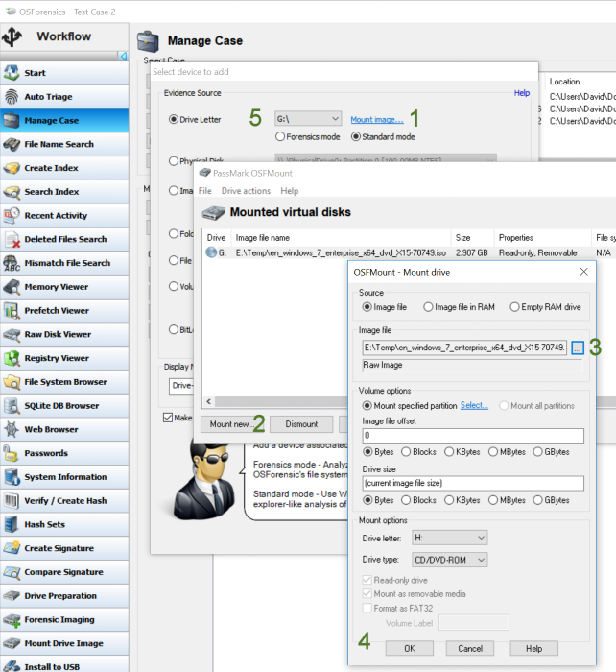This screenshot has width=616, height=672.
Task: Cancel the Mount drive dialog
Action: coord(470,648)
